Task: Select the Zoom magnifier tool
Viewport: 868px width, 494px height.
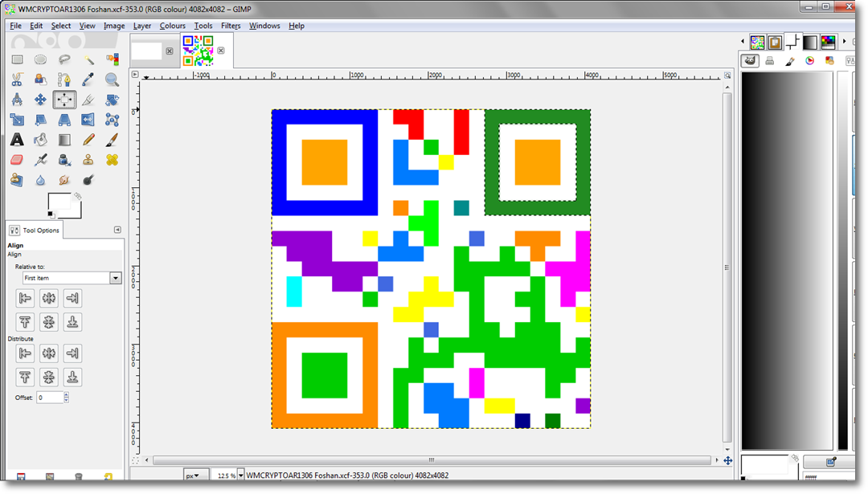Action: click(x=112, y=80)
